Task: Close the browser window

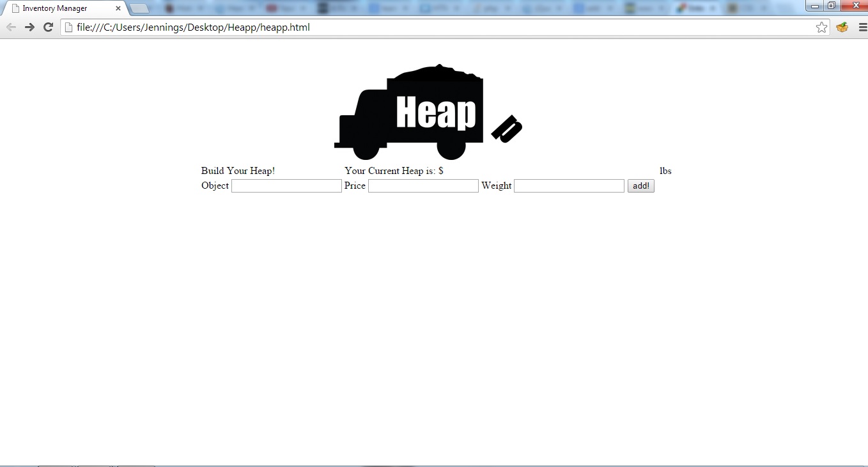Action: point(855,6)
